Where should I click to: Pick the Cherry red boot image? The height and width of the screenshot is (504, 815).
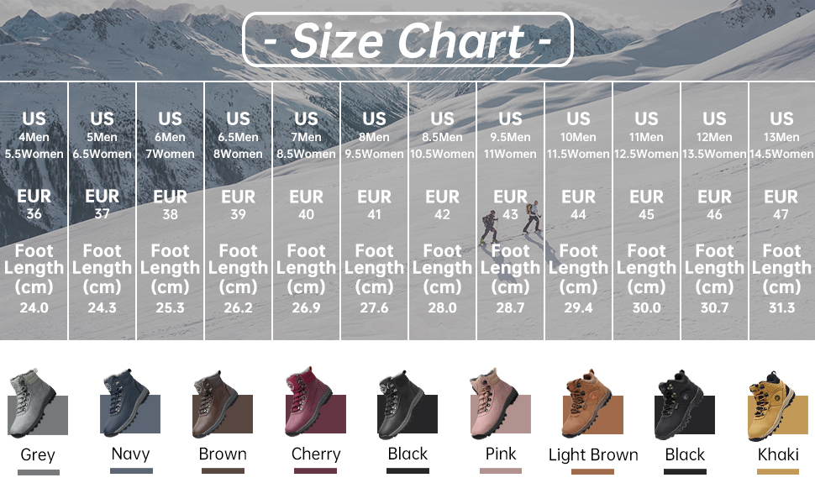306,403
